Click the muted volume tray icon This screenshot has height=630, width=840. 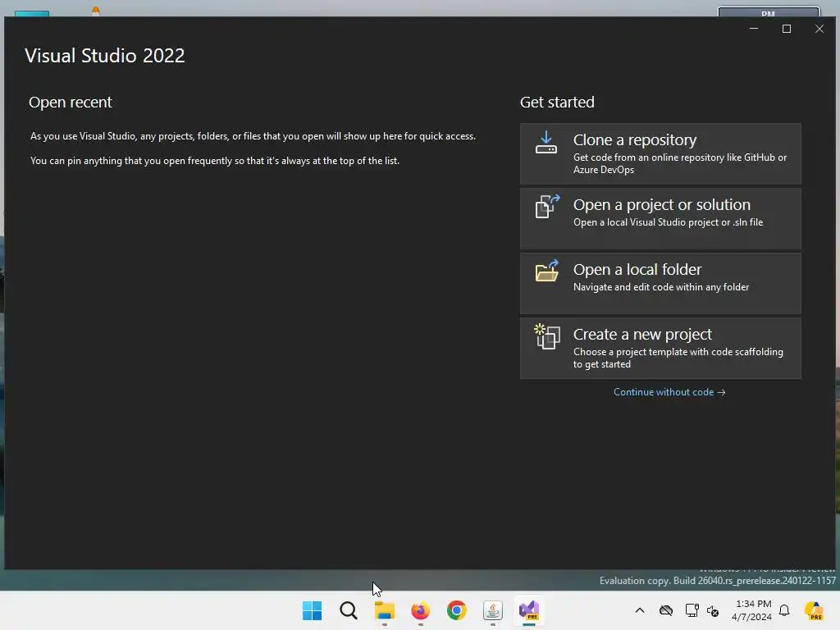click(713, 610)
